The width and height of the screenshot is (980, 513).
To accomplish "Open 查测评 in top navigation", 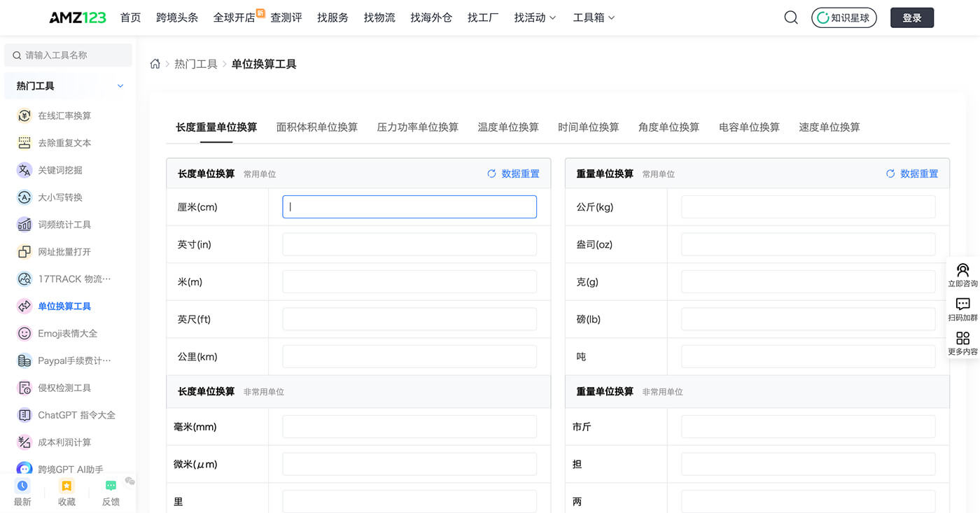I will point(286,17).
